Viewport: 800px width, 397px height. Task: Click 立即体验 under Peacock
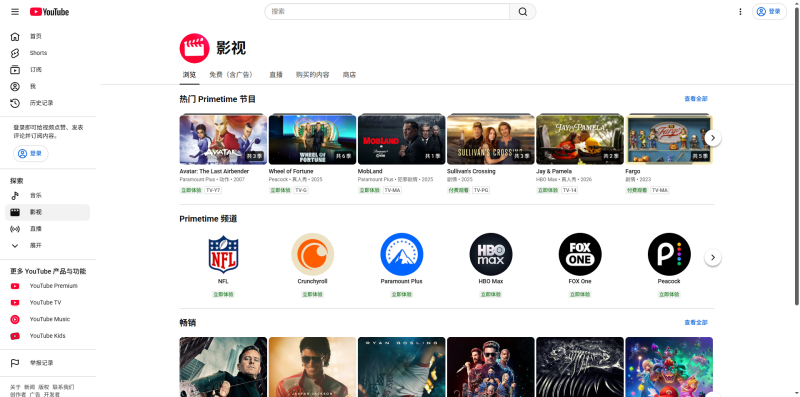669,294
